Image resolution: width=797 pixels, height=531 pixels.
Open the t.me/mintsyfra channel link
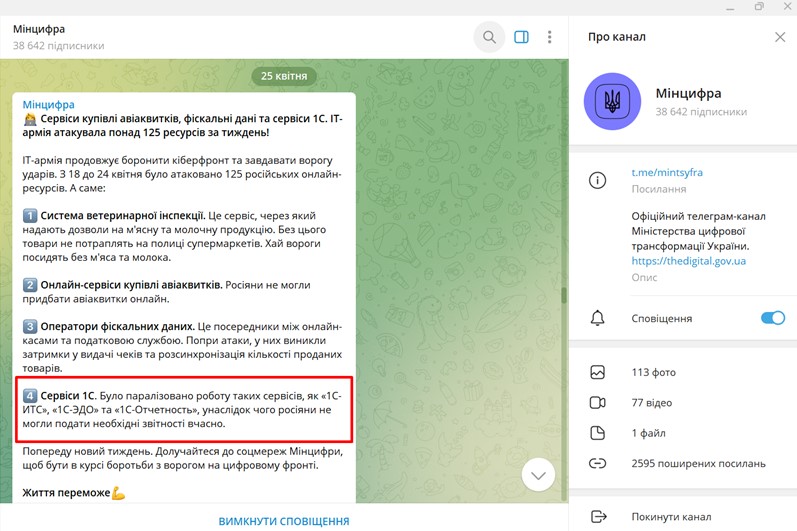tap(667, 172)
